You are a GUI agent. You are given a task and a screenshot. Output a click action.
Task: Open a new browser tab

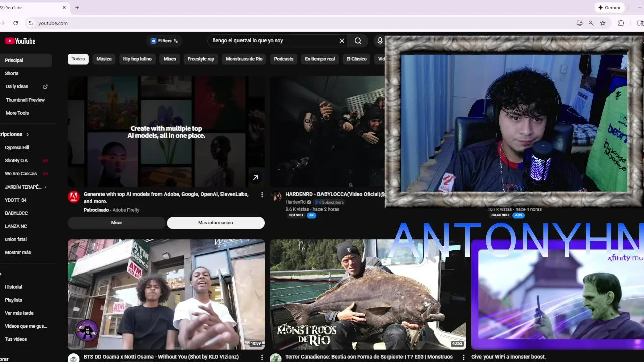pos(77,8)
